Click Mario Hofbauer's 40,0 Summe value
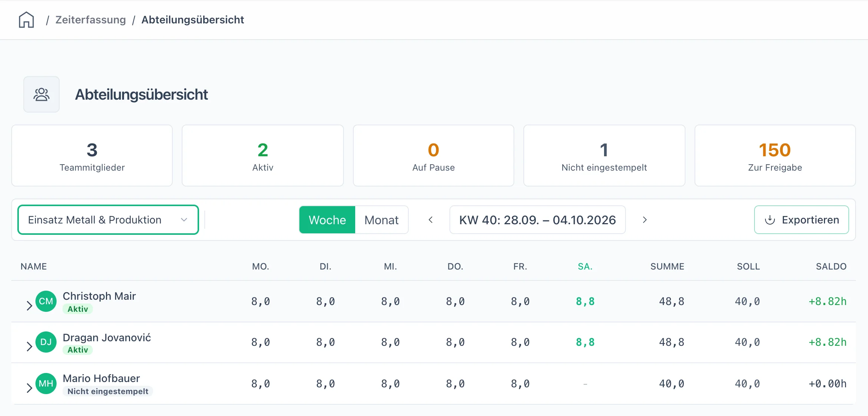 coord(672,384)
